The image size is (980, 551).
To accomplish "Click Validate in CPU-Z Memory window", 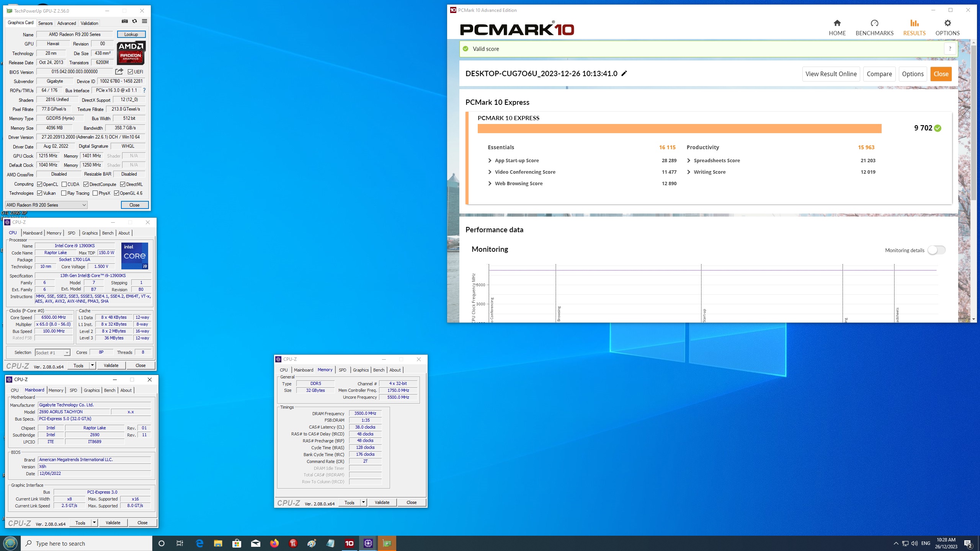I will pos(382,502).
